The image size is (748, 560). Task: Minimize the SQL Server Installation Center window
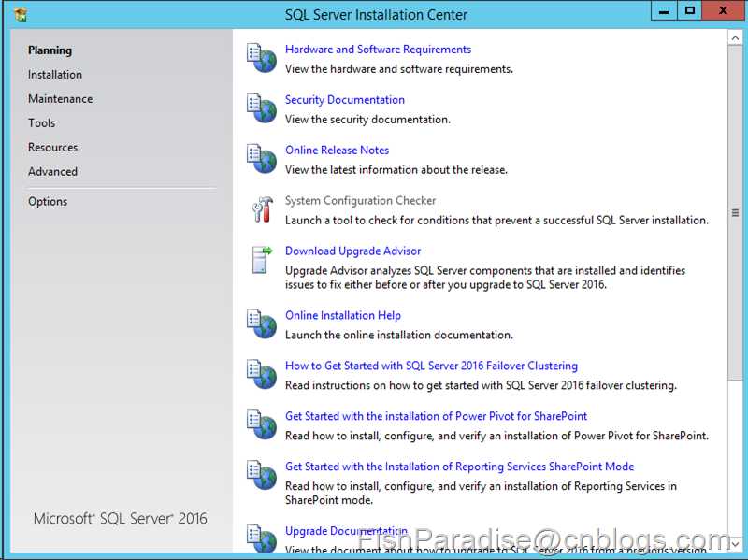tap(664, 11)
